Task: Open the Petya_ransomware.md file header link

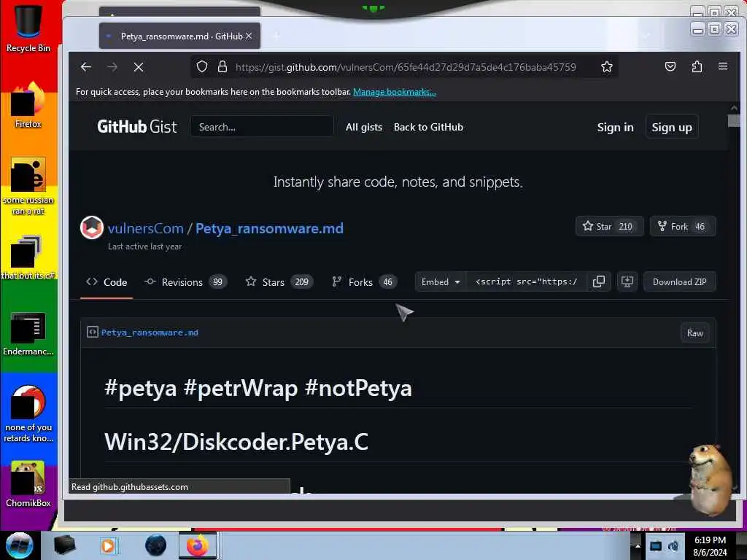Action: (x=150, y=332)
